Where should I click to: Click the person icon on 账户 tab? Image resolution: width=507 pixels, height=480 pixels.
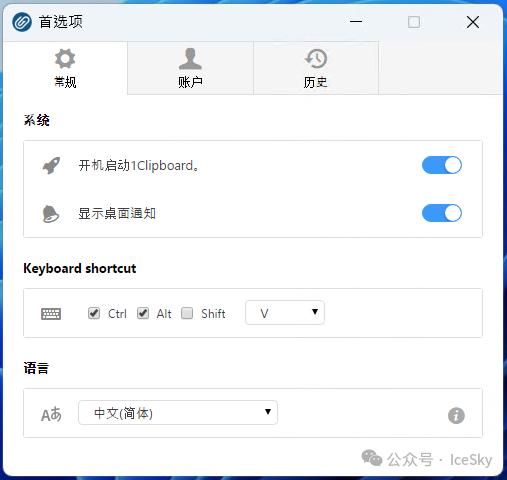(x=190, y=59)
